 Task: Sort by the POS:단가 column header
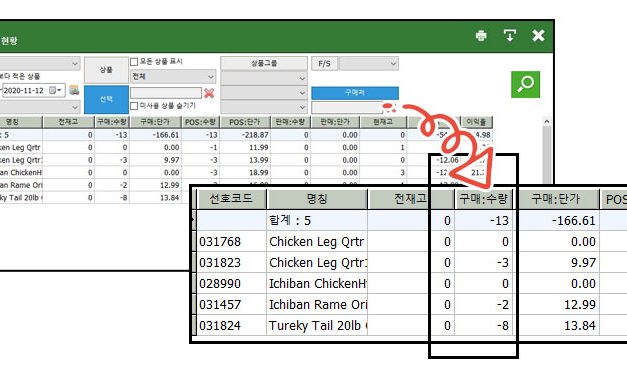point(245,122)
